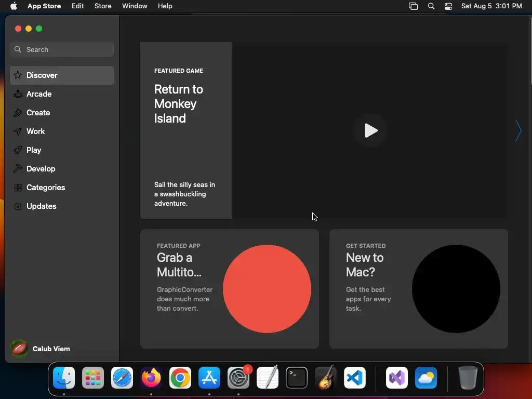Click the FEATURED APP heading text
This screenshot has width=532, height=399.
(179, 246)
